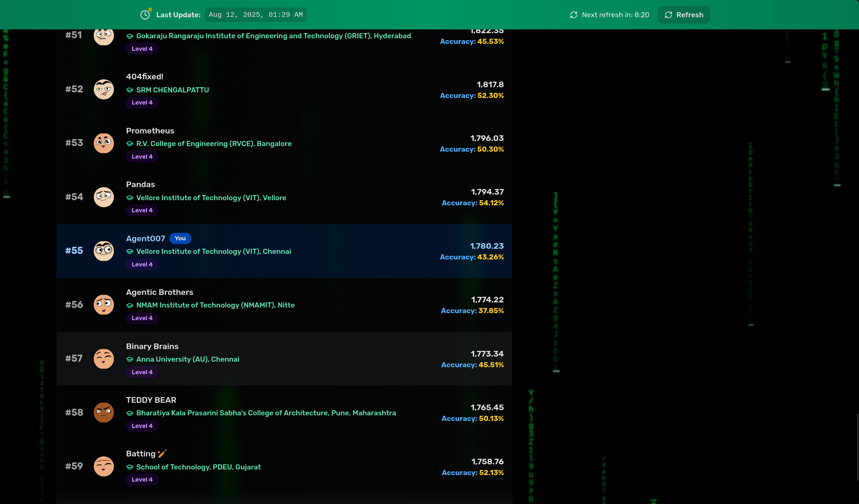Select the Binary Brains leaderboard row

(x=284, y=358)
